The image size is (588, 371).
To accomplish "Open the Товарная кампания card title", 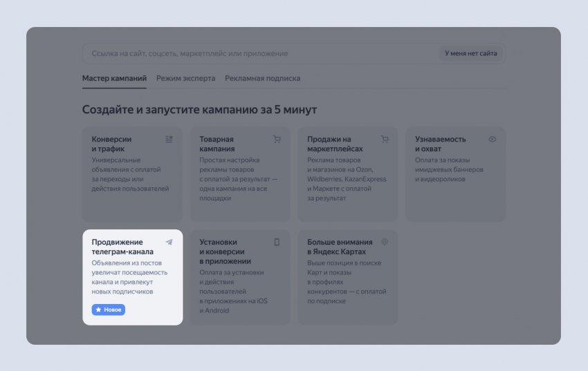I will tap(217, 144).
